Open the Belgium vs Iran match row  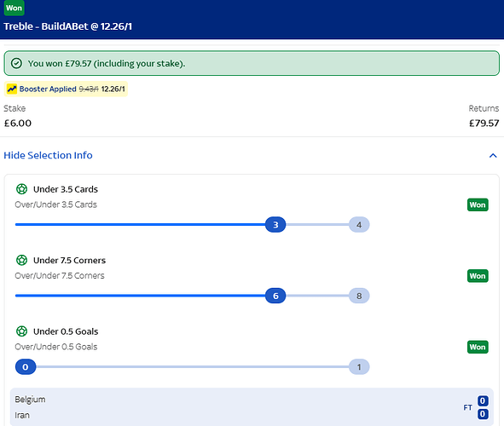252,407
